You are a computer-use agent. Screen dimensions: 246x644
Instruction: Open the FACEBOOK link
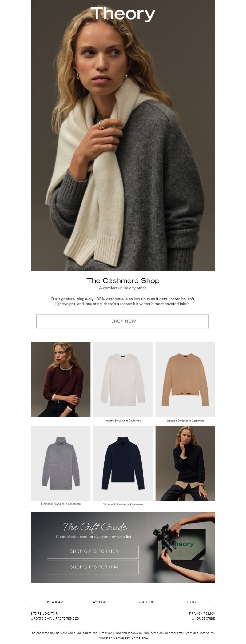(x=100, y=602)
